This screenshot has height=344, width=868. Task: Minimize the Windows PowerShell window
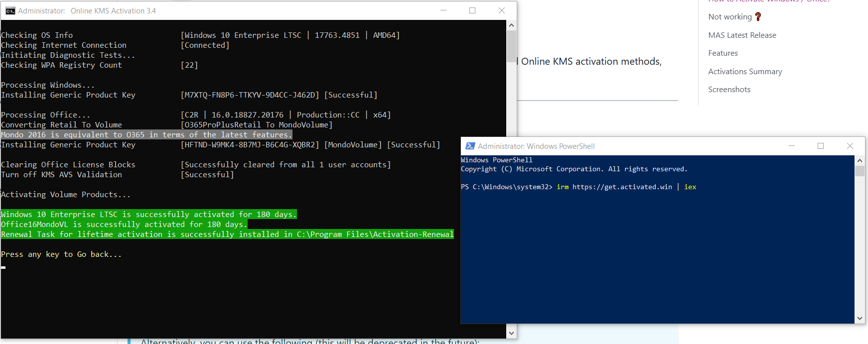tap(791, 146)
